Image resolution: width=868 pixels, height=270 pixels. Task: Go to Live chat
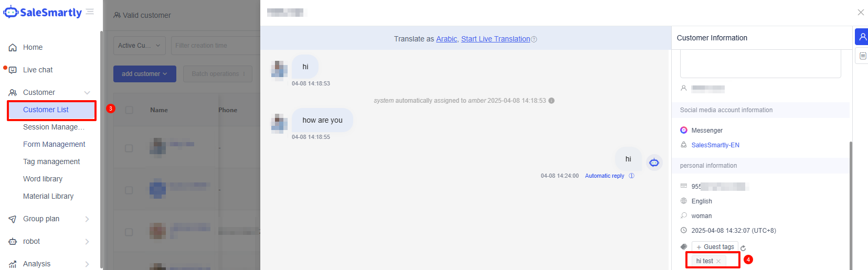click(38, 70)
